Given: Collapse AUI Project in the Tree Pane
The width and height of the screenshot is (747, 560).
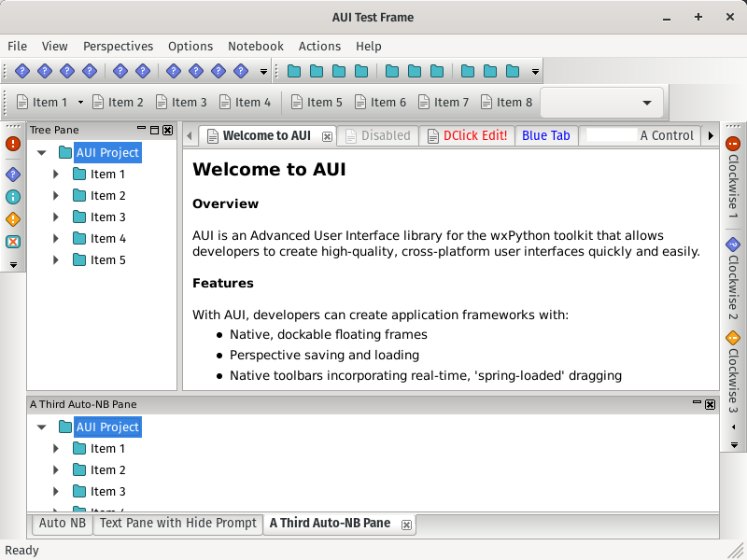Looking at the screenshot, I should [x=42, y=153].
